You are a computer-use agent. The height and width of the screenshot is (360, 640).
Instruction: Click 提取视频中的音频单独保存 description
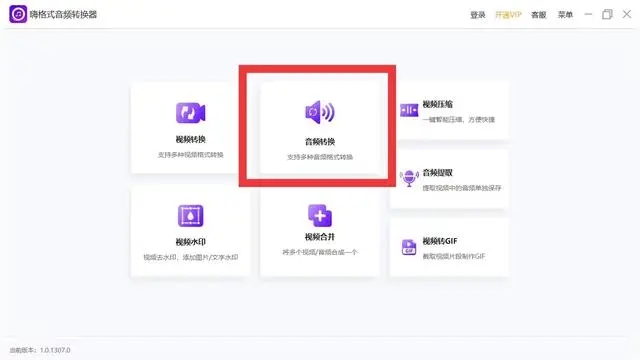(x=462, y=188)
